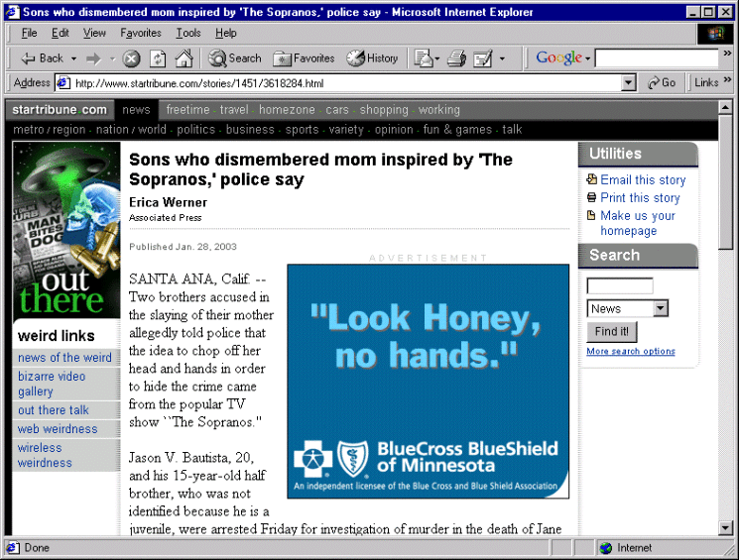This screenshot has height=560, width=739.
Task: Select the news tab in site navigation
Action: coord(136,110)
